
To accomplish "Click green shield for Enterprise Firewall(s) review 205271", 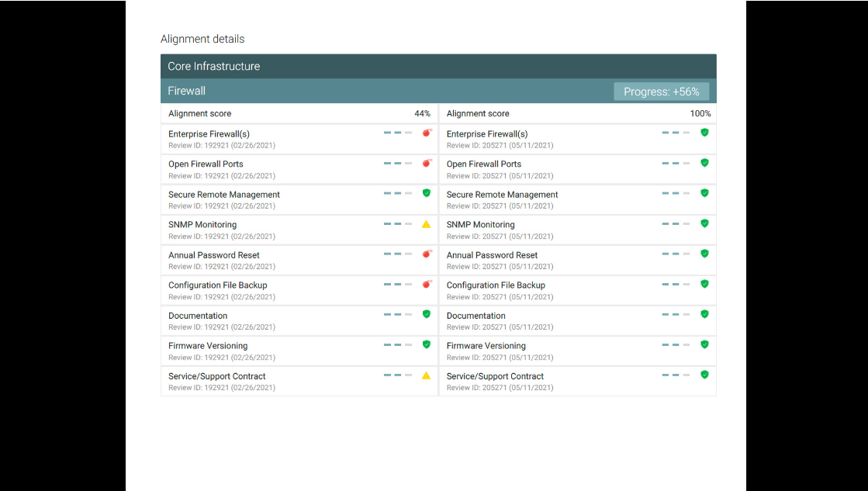I will click(704, 133).
